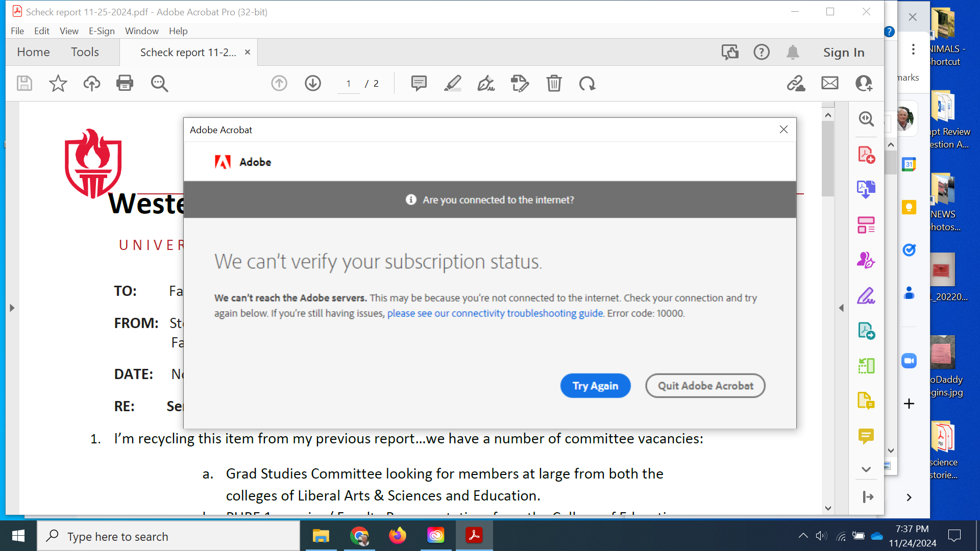This screenshot has height=551, width=980.
Task: Open the Help menu
Action: 178,31
